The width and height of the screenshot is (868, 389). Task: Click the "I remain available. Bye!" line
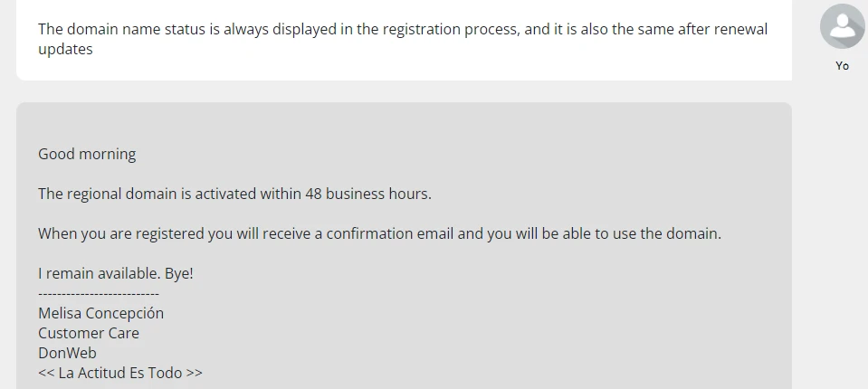[115, 273]
